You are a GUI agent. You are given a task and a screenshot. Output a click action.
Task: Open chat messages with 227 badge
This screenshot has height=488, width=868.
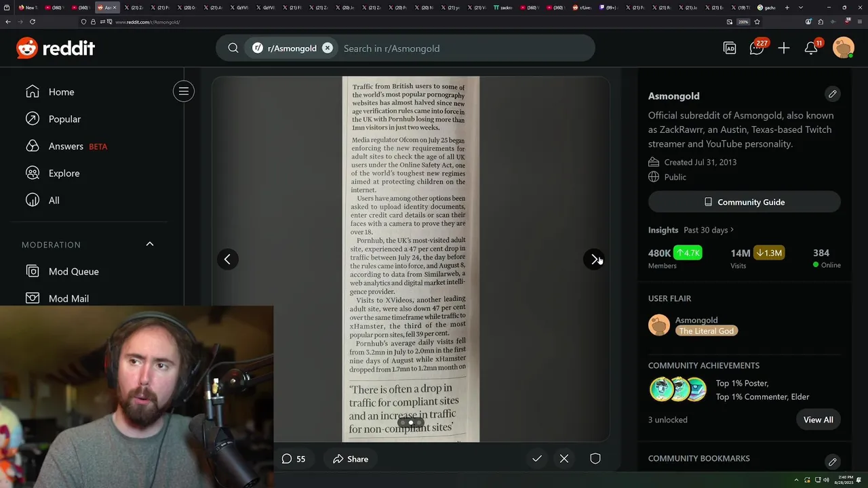click(757, 48)
